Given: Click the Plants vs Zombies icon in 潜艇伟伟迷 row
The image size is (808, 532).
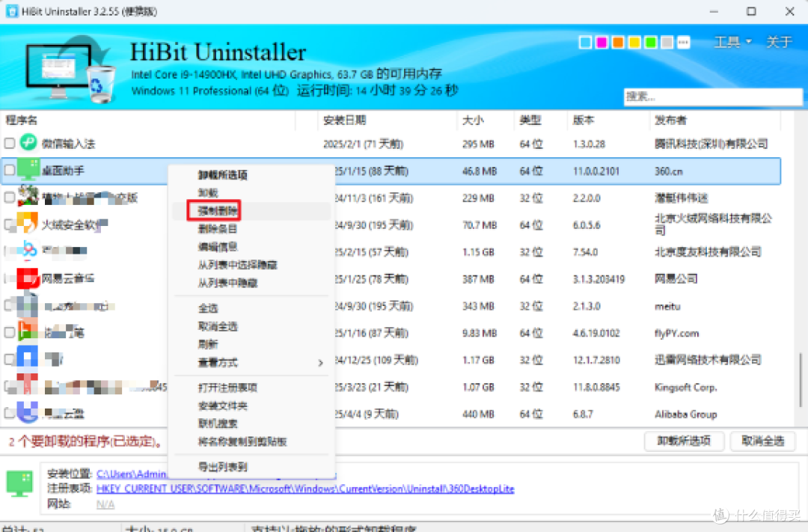Looking at the screenshot, I should click(x=28, y=196).
